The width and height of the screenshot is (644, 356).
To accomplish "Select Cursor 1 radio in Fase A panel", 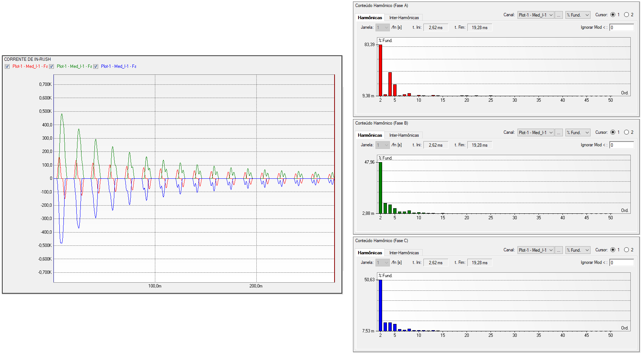I will tap(613, 15).
